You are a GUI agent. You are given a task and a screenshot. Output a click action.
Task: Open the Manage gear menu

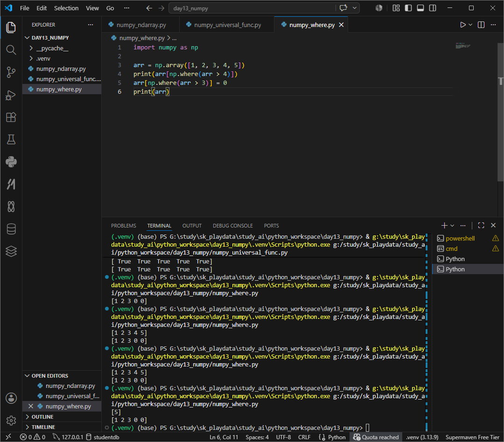11,420
